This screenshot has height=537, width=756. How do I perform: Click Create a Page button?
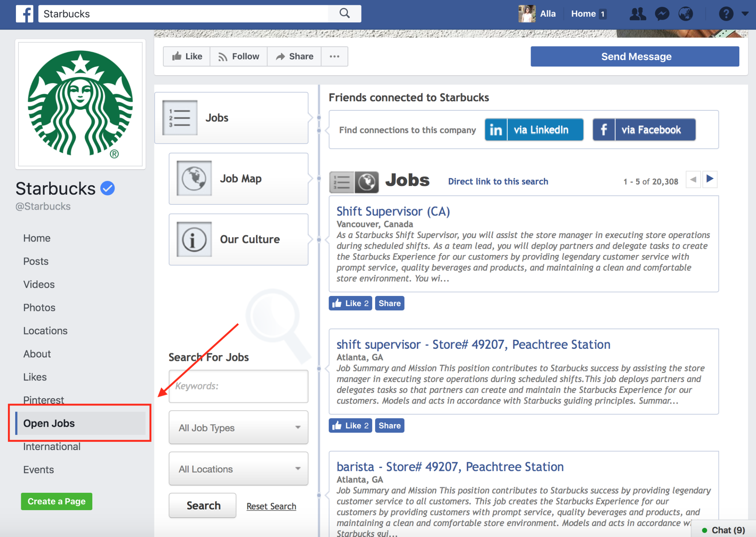(x=57, y=501)
